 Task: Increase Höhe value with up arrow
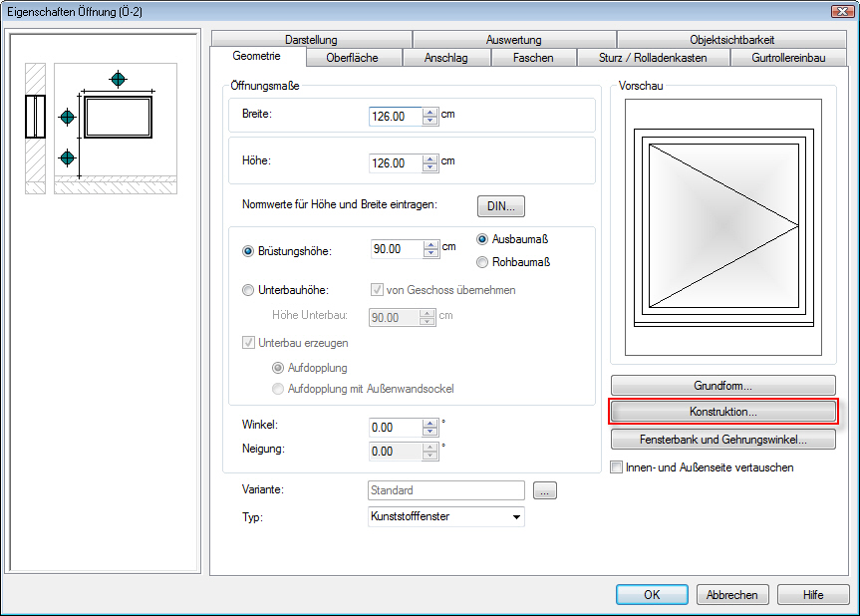click(430, 158)
